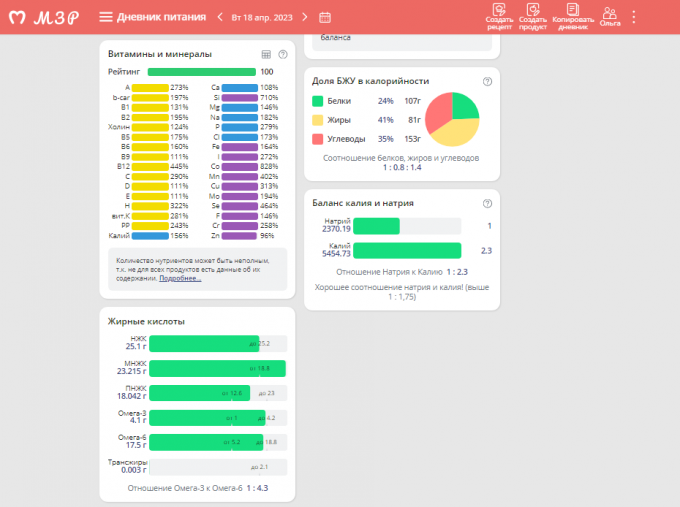
Task: Go to previous day with left arrow
Action: point(220,17)
